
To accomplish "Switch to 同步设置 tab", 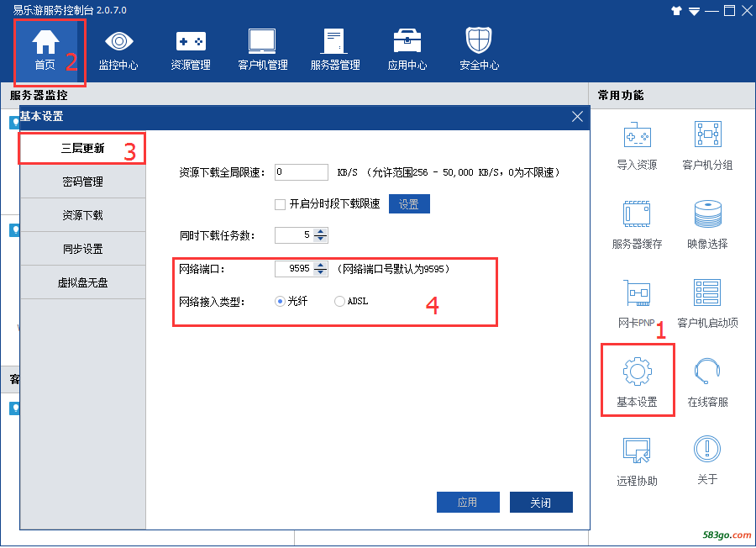I will (x=83, y=249).
